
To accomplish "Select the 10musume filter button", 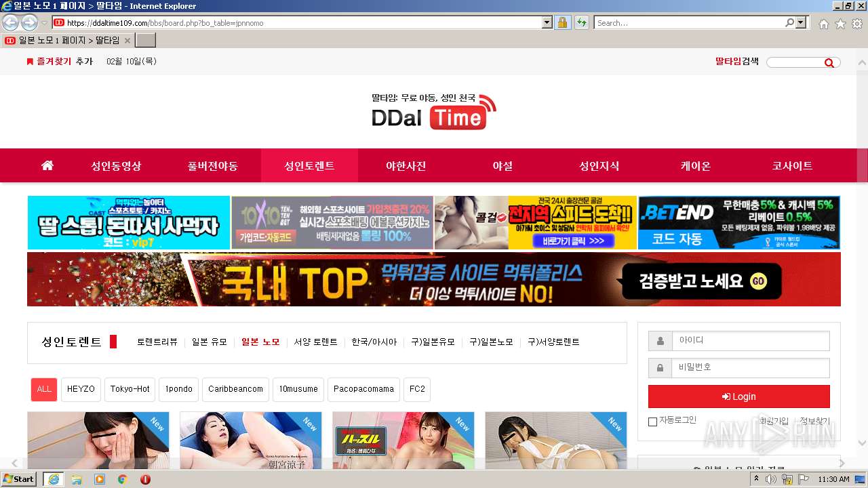I will (298, 389).
